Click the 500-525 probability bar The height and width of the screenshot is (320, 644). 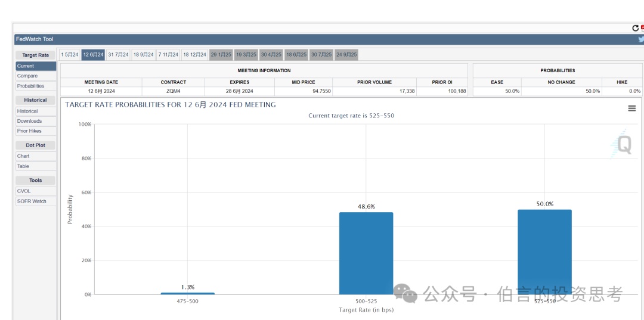pos(366,253)
